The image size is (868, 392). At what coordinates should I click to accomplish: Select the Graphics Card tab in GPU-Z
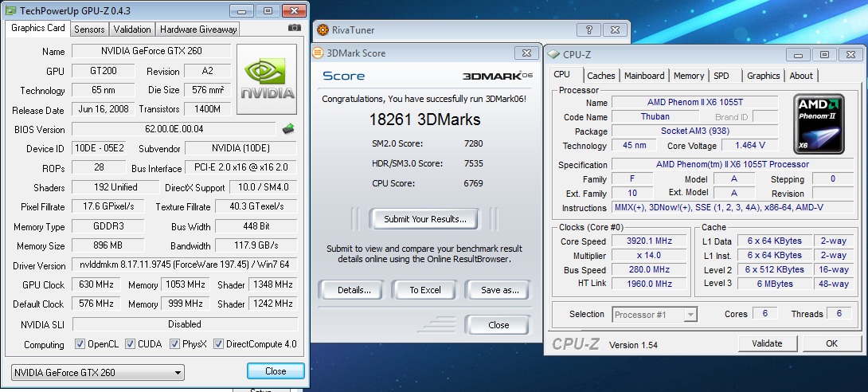[37, 28]
